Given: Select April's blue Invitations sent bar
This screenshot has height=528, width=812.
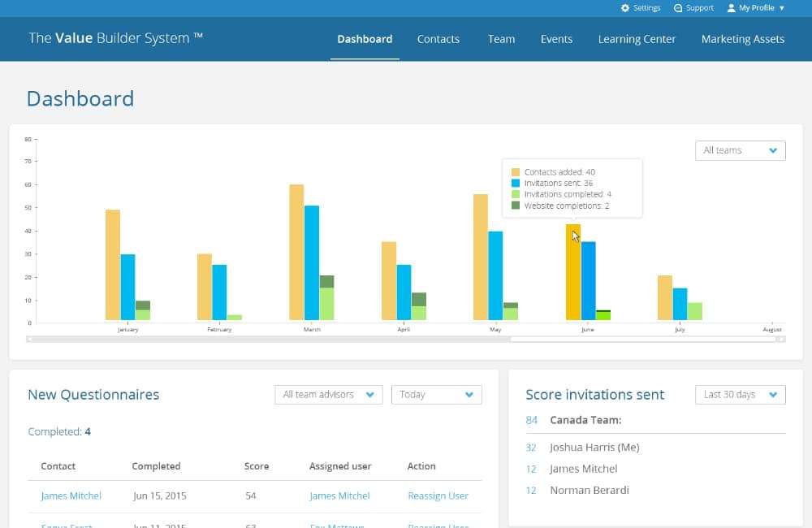Looking at the screenshot, I should tap(404, 292).
